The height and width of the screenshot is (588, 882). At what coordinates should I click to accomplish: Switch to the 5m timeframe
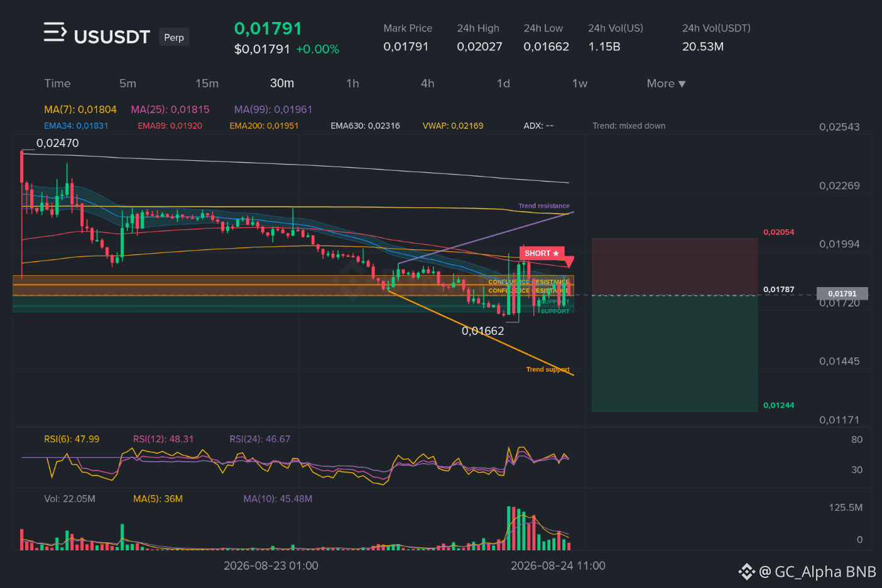pyautogui.click(x=128, y=84)
